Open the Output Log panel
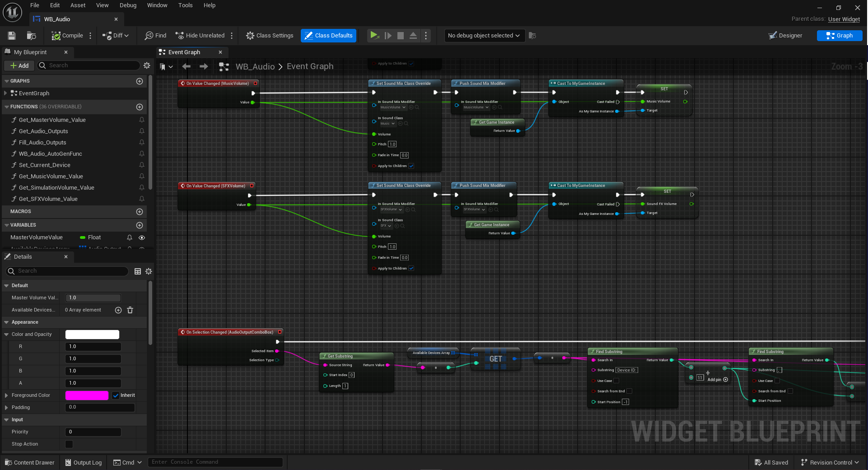868x470 pixels. coord(83,462)
